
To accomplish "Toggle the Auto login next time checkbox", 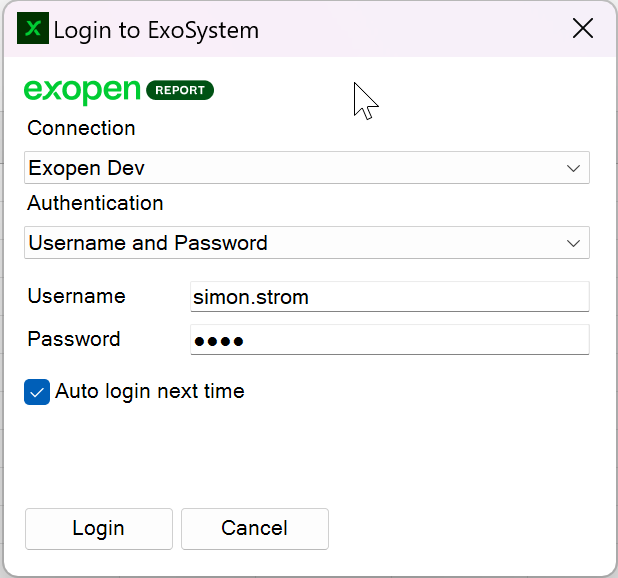I will point(37,392).
